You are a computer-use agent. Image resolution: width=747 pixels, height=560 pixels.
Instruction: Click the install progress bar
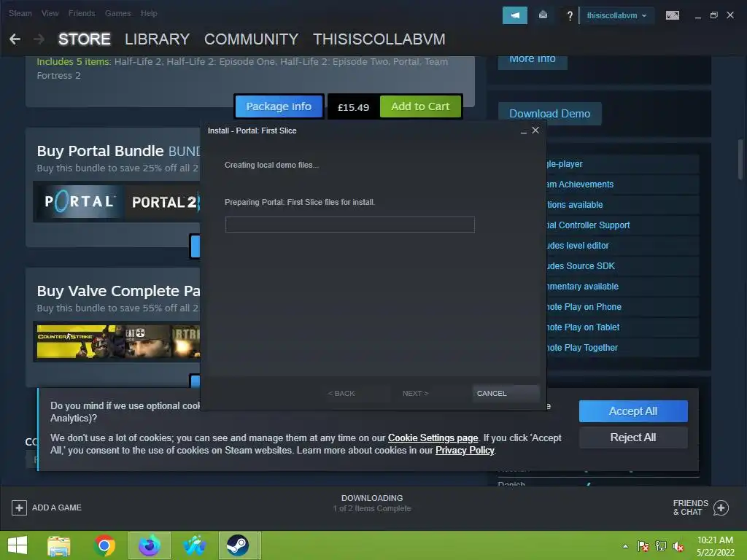click(349, 225)
